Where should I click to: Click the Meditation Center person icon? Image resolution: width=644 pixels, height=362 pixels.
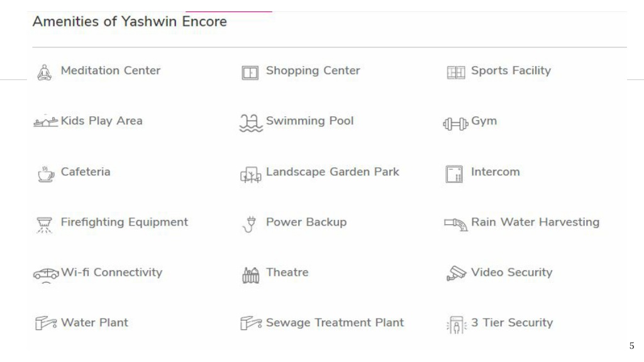coord(45,72)
